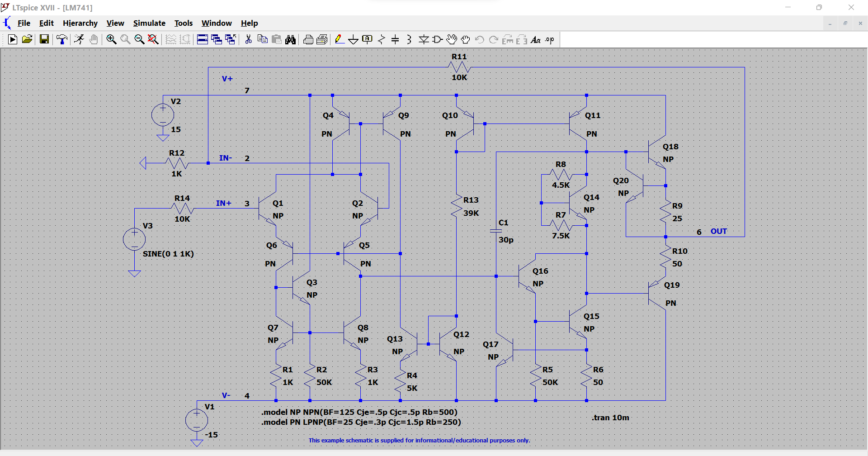Open the Simulate menu
The image size is (868, 456).
click(x=149, y=23)
